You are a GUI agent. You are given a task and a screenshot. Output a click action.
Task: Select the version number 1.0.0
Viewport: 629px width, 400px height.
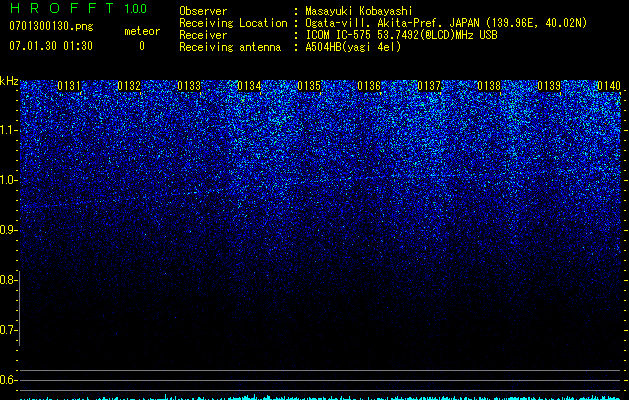coord(135,8)
